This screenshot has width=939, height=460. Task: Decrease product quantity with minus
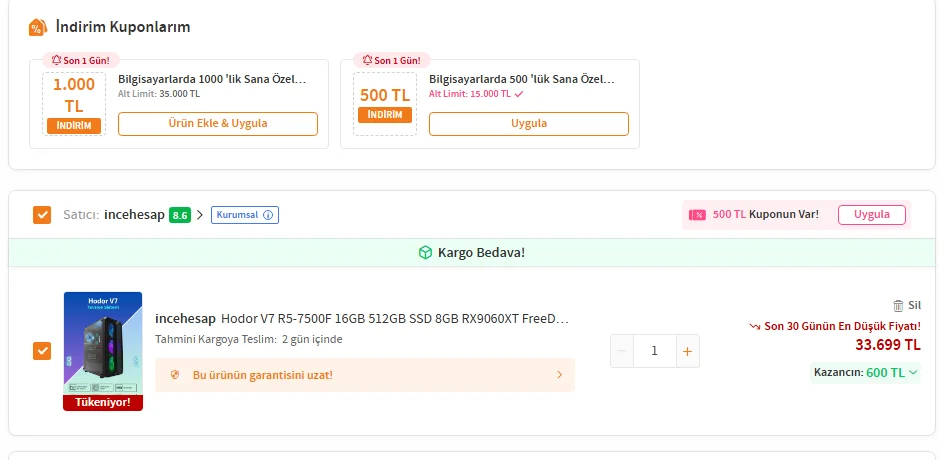coord(622,351)
